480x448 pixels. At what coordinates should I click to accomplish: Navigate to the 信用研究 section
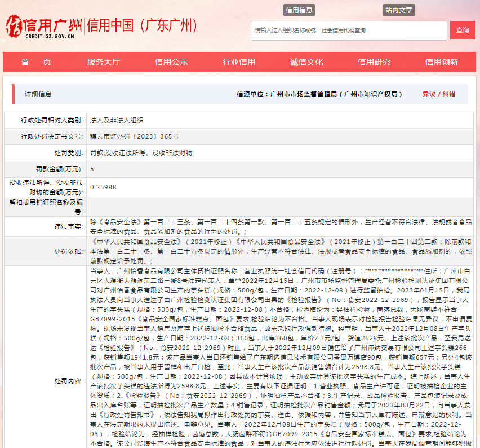[374, 62]
